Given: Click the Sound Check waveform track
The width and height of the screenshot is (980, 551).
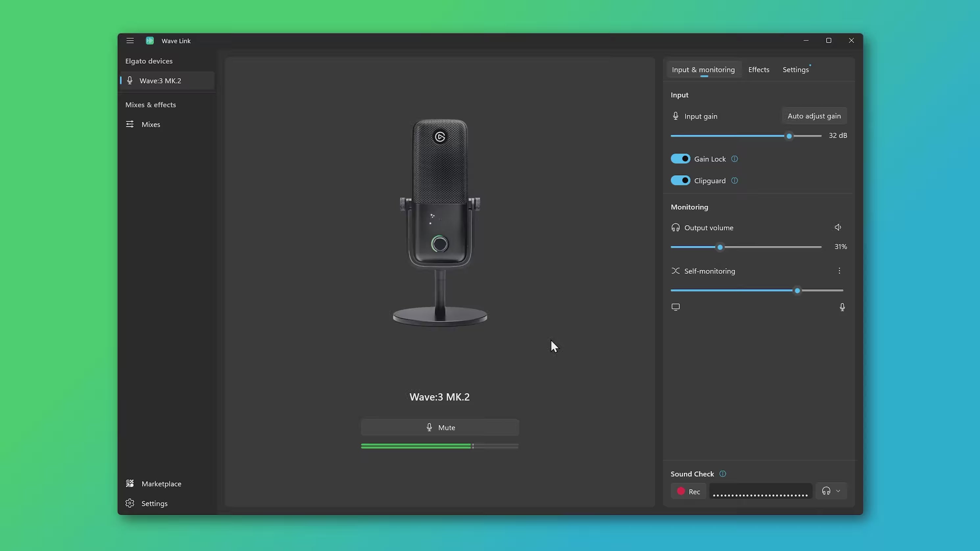Looking at the screenshot, I should tap(761, 491).
